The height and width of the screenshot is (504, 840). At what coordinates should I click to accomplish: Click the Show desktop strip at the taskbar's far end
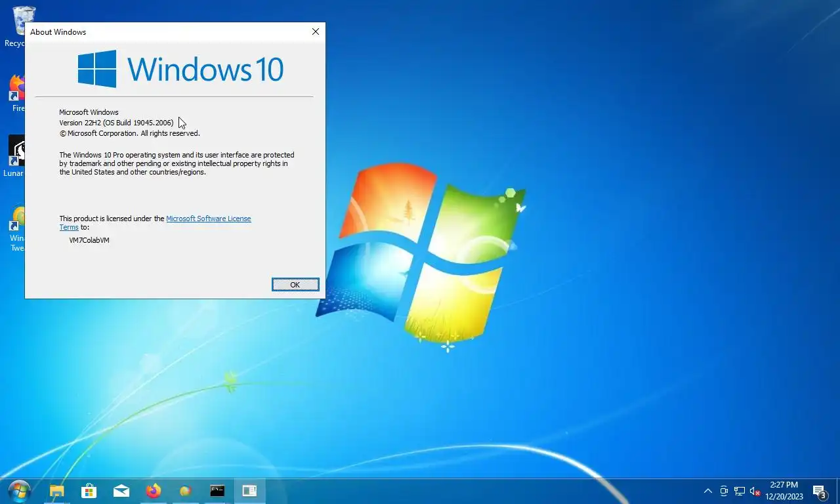838,491
